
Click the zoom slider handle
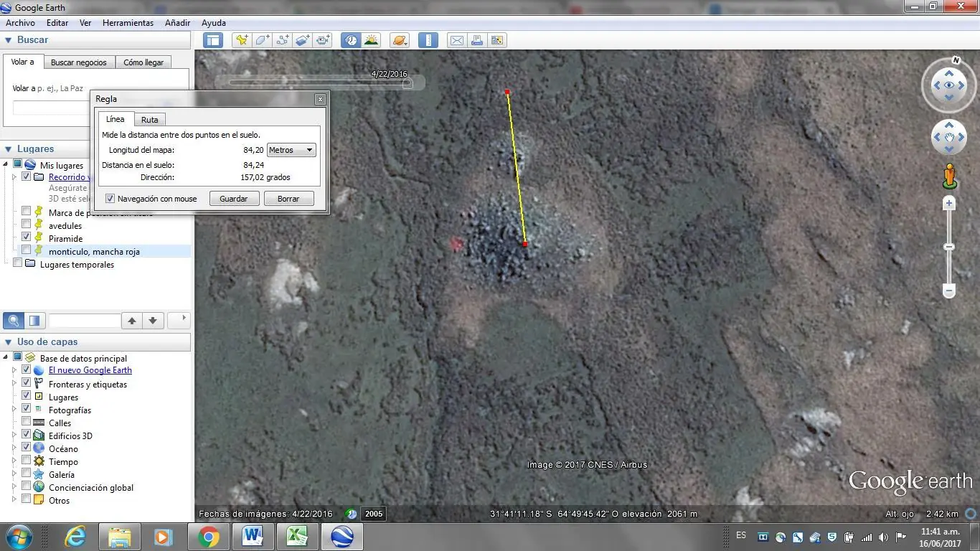pos(949,247)
